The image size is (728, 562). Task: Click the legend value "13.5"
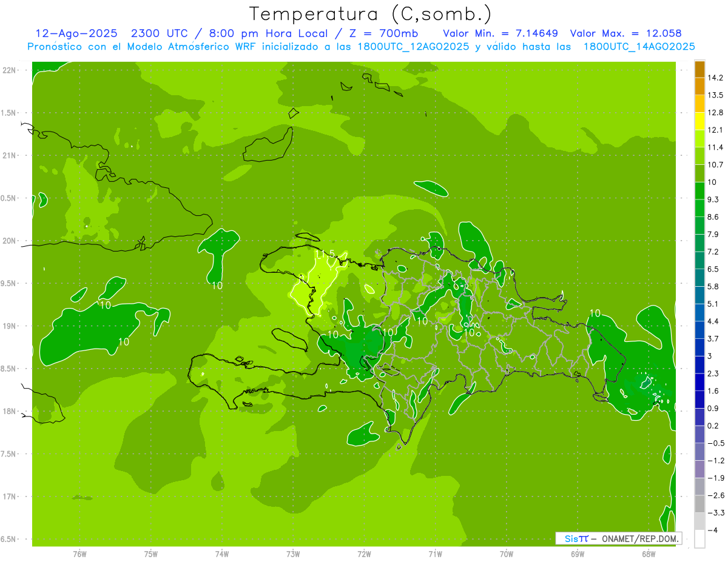click(716, 95)
